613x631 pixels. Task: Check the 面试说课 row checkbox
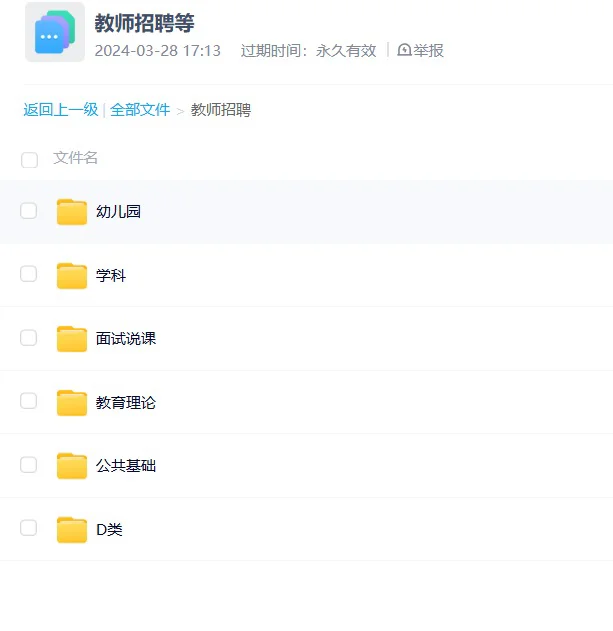[29, 338]
